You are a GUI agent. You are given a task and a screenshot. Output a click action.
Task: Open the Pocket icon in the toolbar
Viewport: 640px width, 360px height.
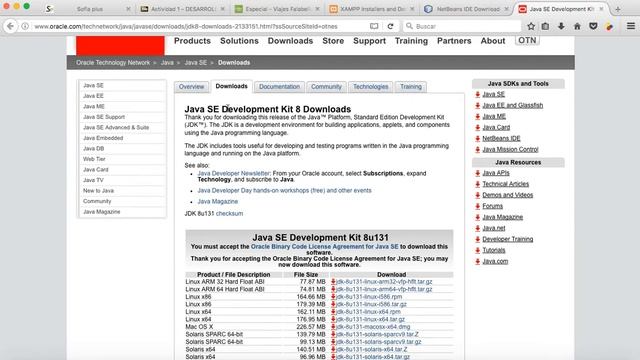tap(593, 26)
